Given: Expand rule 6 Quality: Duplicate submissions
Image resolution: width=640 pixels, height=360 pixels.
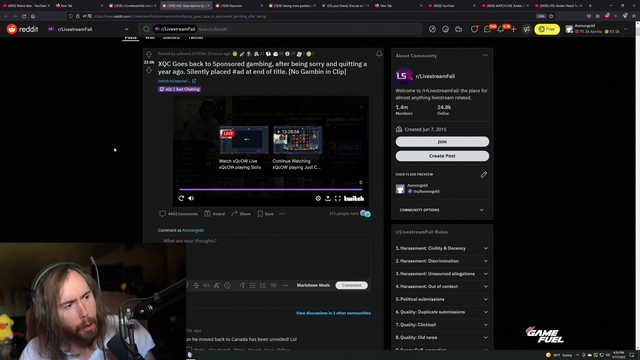Looking at the screenshot, I should click(442, 312).
